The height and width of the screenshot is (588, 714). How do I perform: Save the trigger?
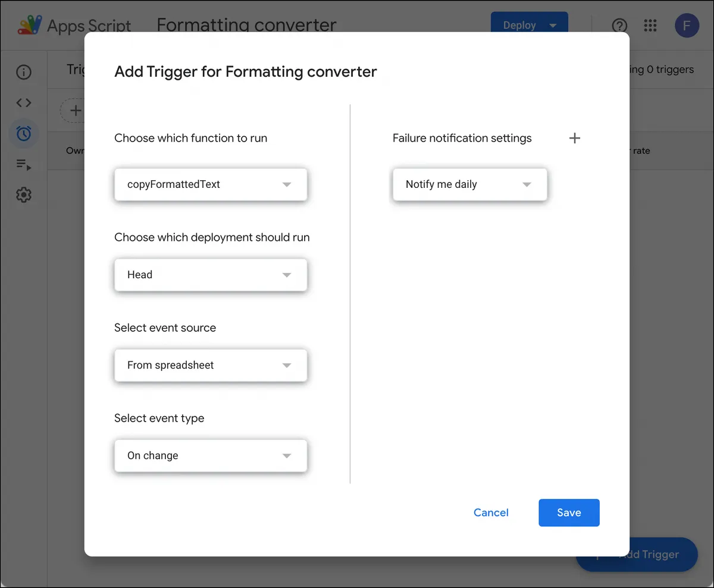[569, 512]
